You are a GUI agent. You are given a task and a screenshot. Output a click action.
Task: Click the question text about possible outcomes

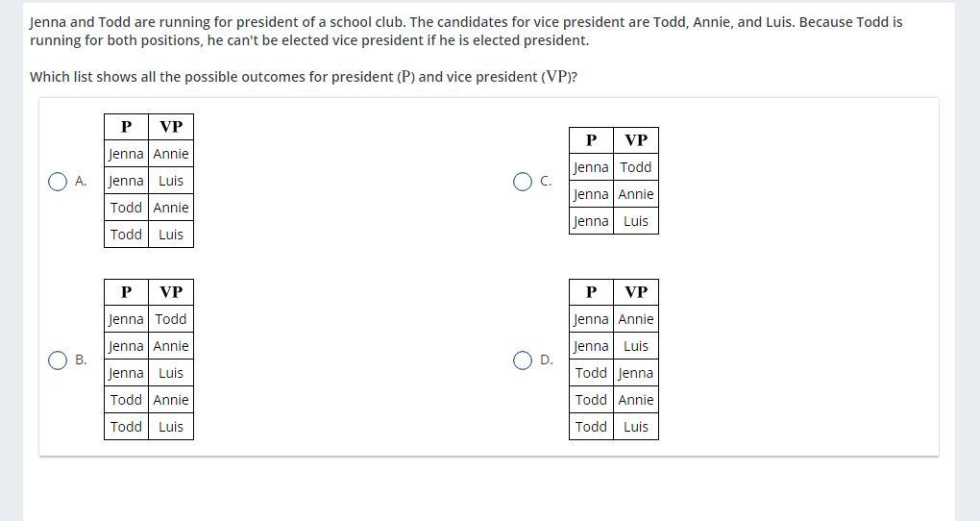(303, 77)
